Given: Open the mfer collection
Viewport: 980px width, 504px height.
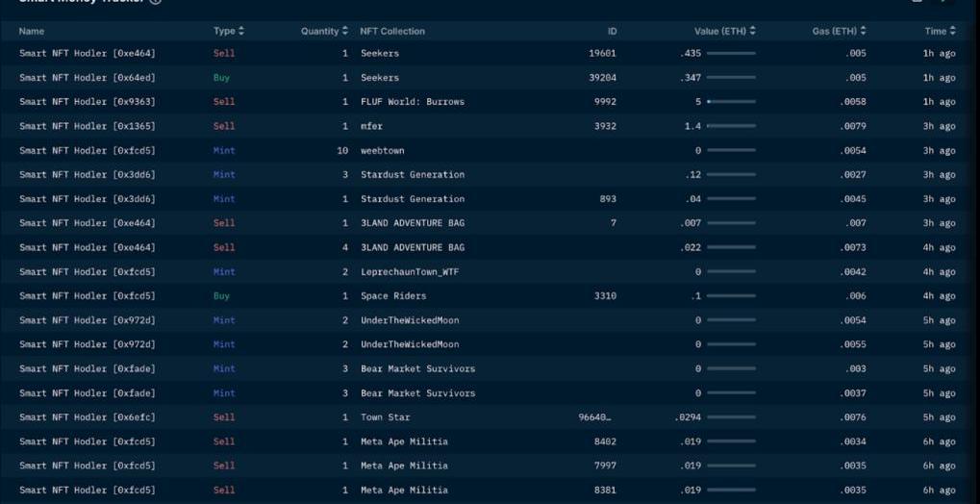Looking at the screenshot, I should [x=371, y=126].
